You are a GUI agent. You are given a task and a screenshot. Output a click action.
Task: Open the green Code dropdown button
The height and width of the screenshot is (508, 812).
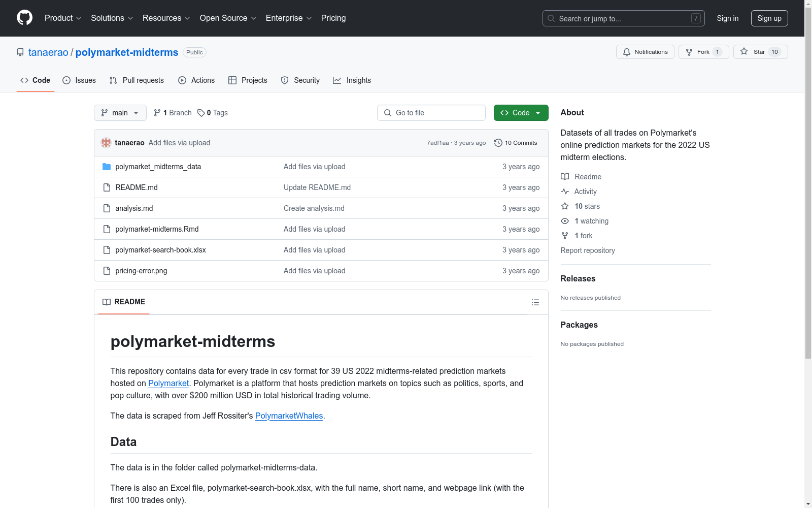tap(521, 113)
